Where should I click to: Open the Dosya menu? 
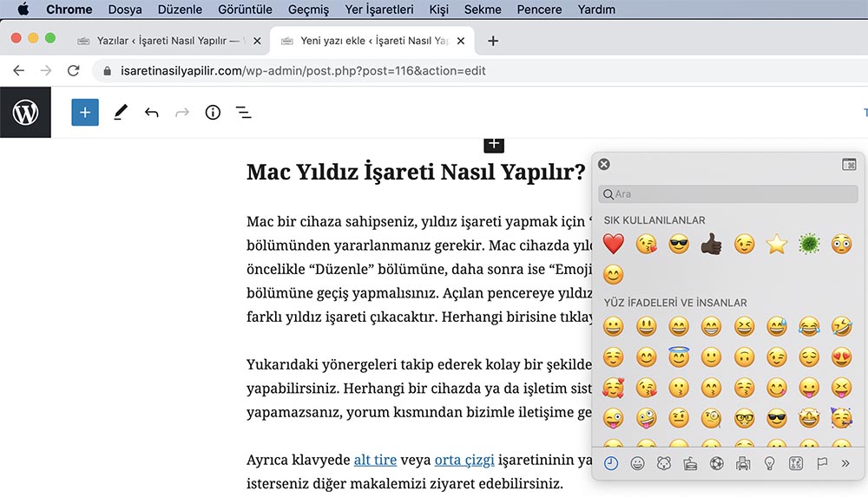pyautogui.click(x=125, y=10)
